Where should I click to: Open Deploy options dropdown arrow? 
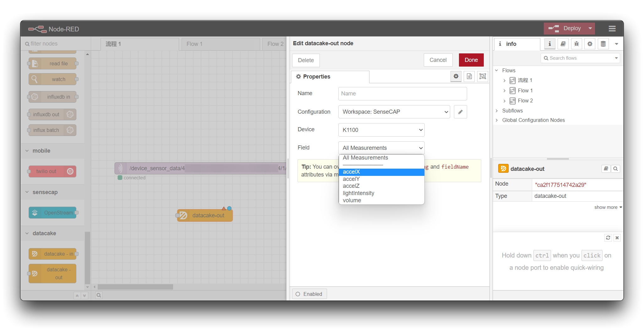tap(590, 28)
